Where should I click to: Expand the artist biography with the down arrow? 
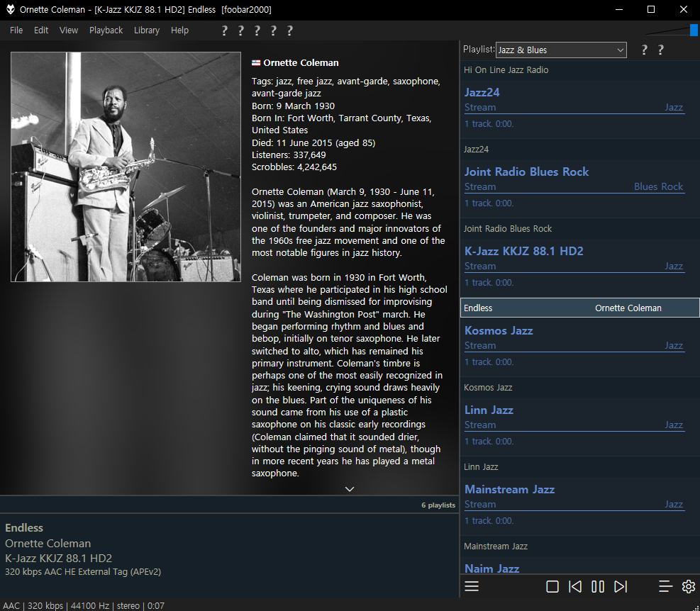[349, 488]
